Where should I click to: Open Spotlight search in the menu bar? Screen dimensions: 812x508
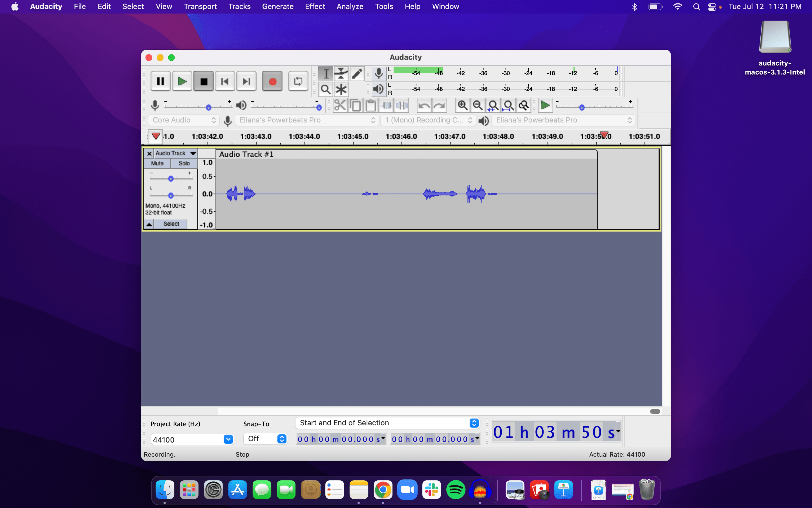pyautogui.click(x=696, y=7)
